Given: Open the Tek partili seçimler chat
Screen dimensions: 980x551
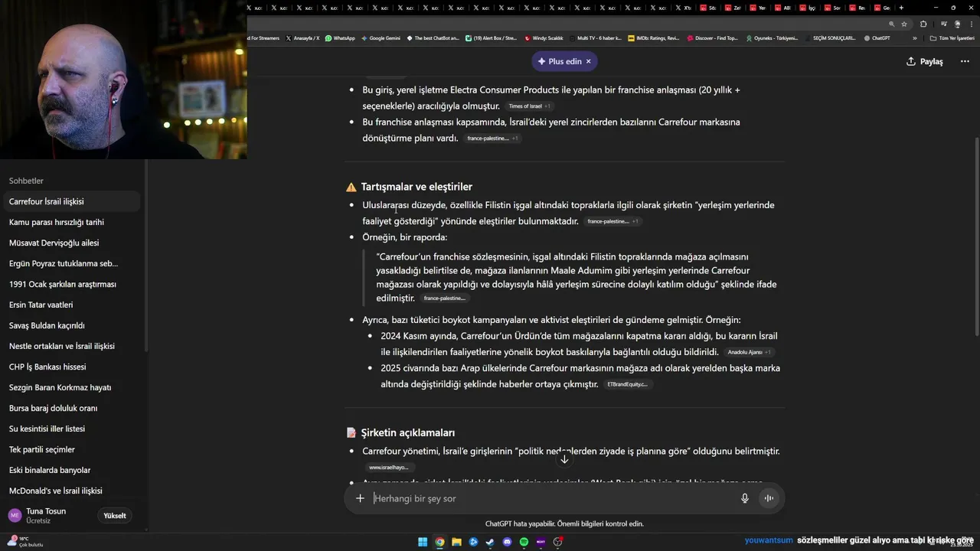Looking at the screenshot, I should (70, 449).
